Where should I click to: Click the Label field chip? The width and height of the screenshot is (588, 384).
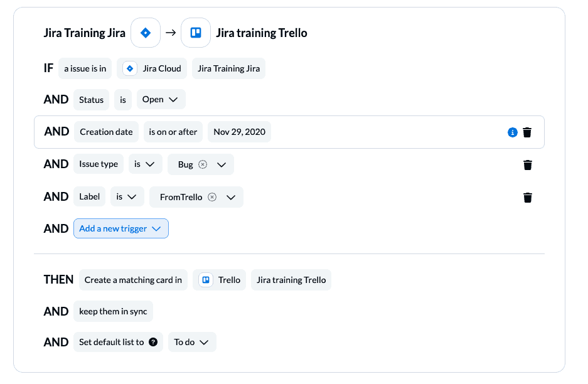(x=89, y=196)
